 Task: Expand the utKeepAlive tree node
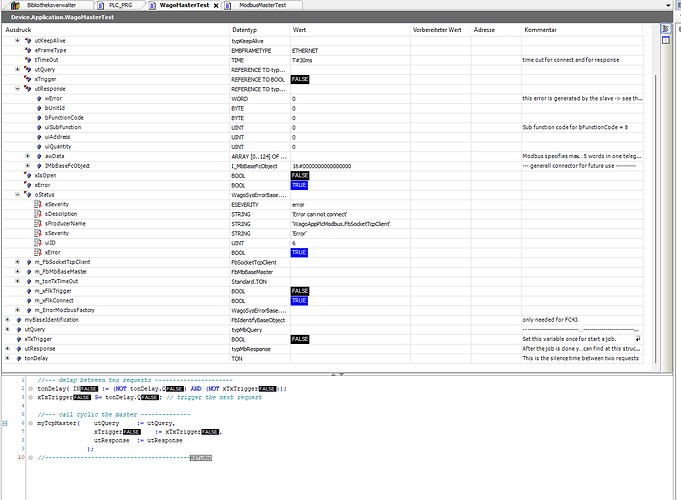coord(17,40)
